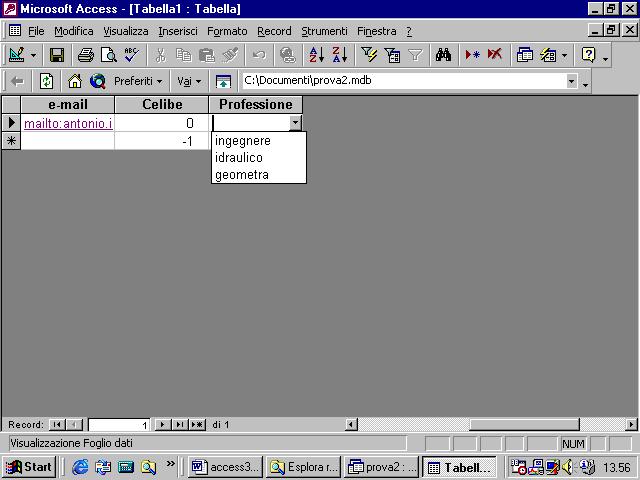Sort descending with the Z-A icon
This screenshot has width=640, height=480.
tap(340, 55)
